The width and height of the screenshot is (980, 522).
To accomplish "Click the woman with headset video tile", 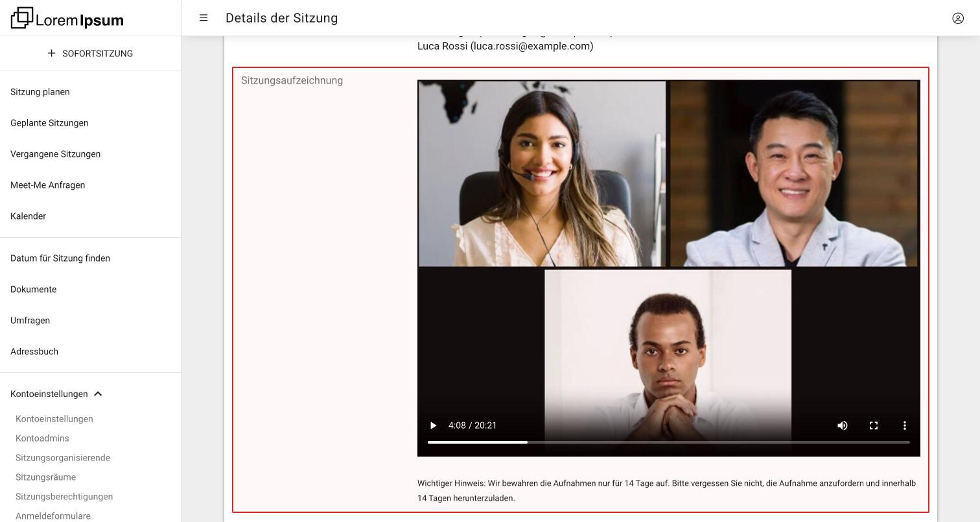I will pos(542,174).
